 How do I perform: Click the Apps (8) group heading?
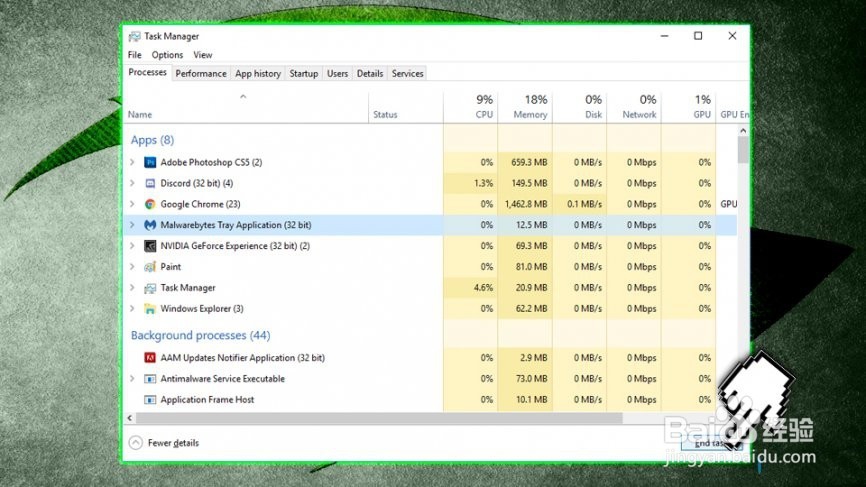click(x=152, y=140)
